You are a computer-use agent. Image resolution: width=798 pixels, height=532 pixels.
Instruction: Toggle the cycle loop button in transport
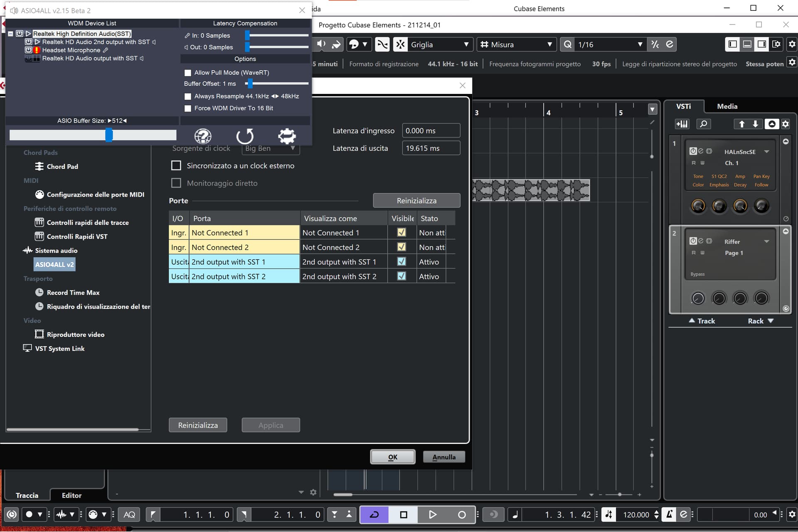pyautogui.click(x=374, y=515)
